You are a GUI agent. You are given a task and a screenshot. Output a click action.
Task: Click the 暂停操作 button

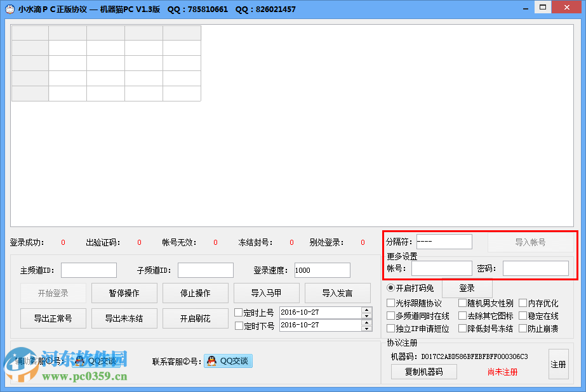tap(124, 293)
